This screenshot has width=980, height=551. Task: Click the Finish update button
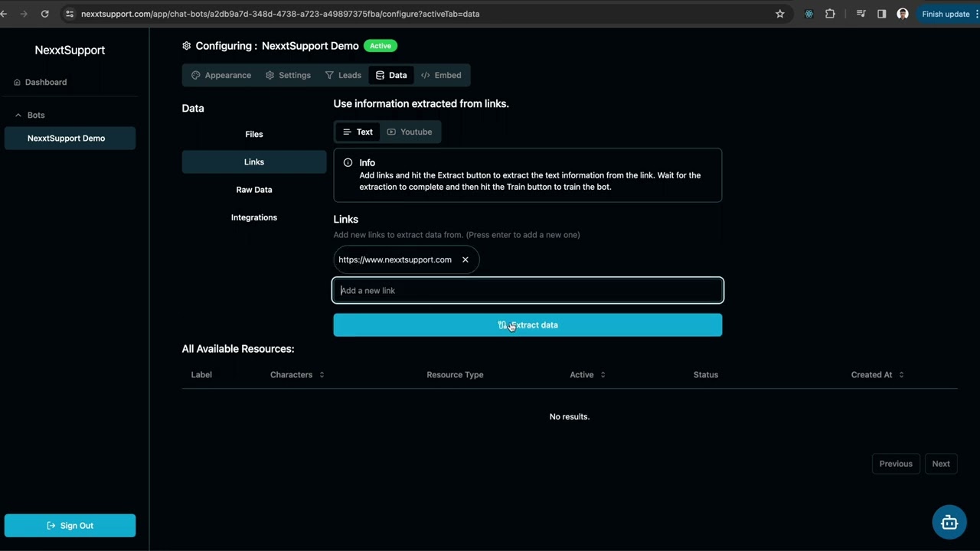[946, 14]
